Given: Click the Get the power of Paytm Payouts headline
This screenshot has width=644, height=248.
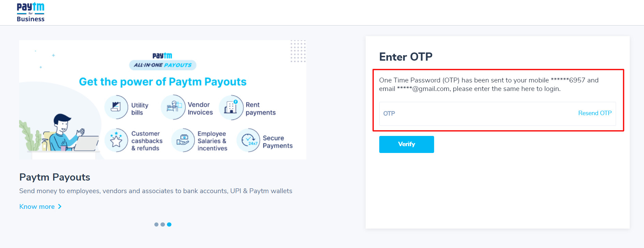Looking at the screenshot, I should (x=163, y=82).
